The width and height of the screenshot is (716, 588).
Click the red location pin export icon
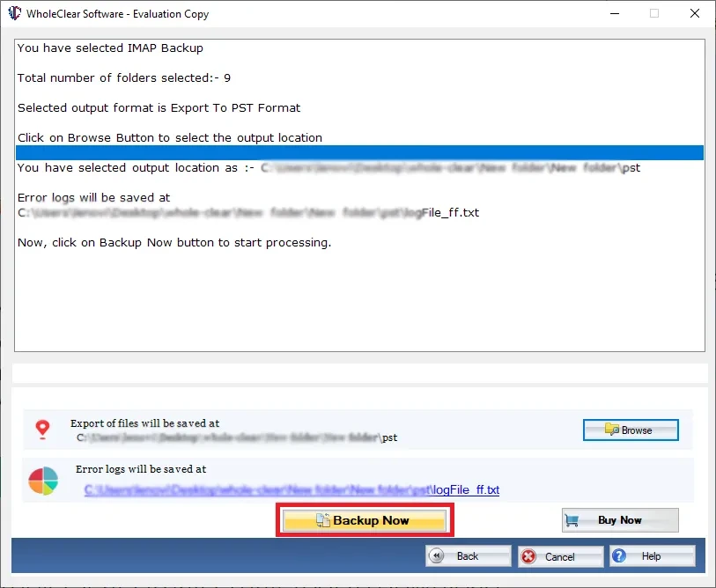pyautogui.click(x=41, y=430)
